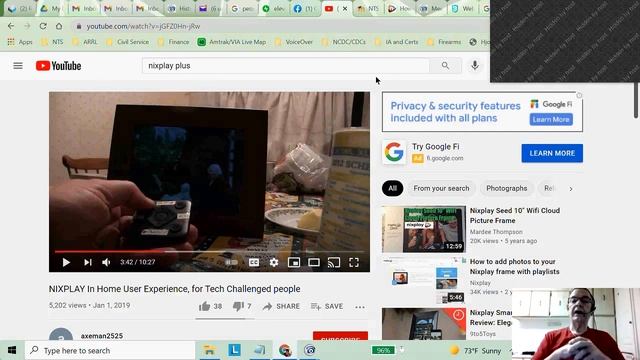The image size is (640, 360).
Task: Close the active YouTube browser tab
Action: point(345,9)
